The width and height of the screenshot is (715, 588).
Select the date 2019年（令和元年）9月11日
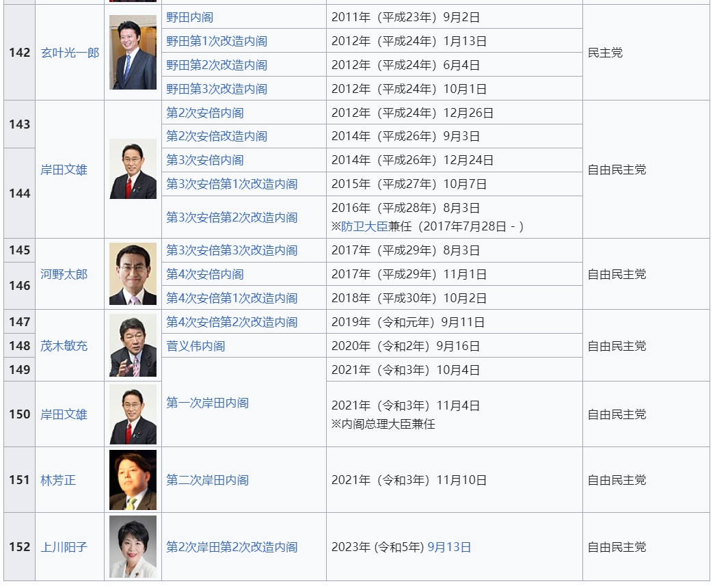pos(408,322)
